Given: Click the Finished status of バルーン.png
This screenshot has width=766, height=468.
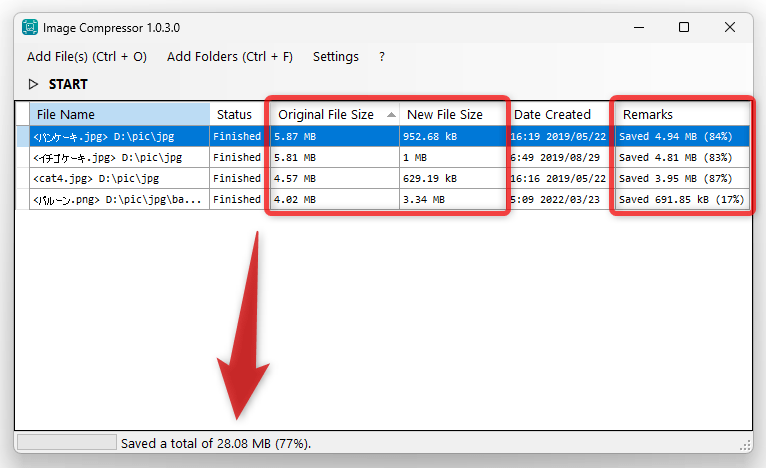Looking at the screenshot, I should [x=239, y=199].
